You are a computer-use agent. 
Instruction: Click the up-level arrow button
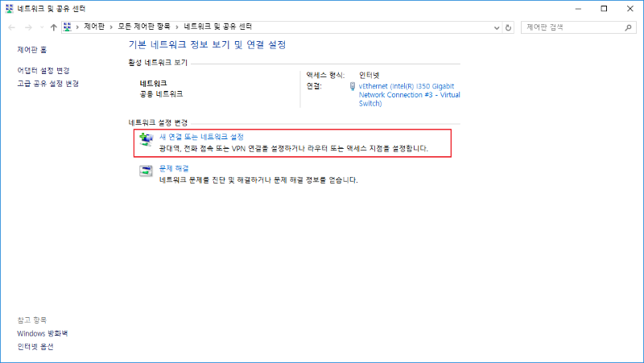coord(53,27)
